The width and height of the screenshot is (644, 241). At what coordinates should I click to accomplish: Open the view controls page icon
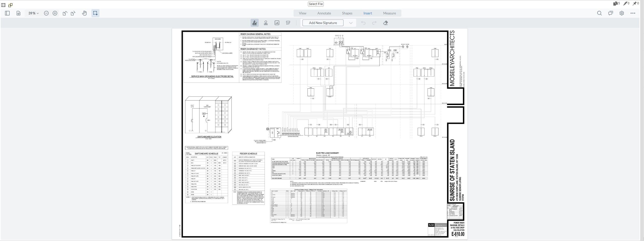(18, 13)
